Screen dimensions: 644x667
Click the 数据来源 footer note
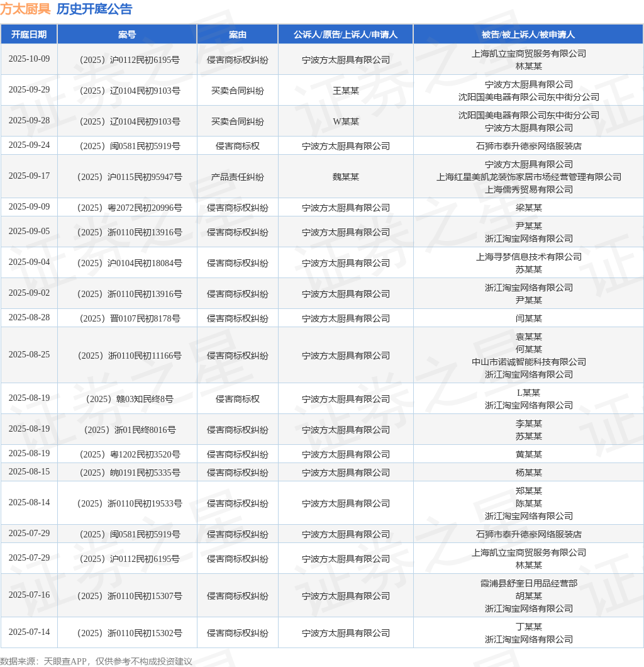pos(96,661)
